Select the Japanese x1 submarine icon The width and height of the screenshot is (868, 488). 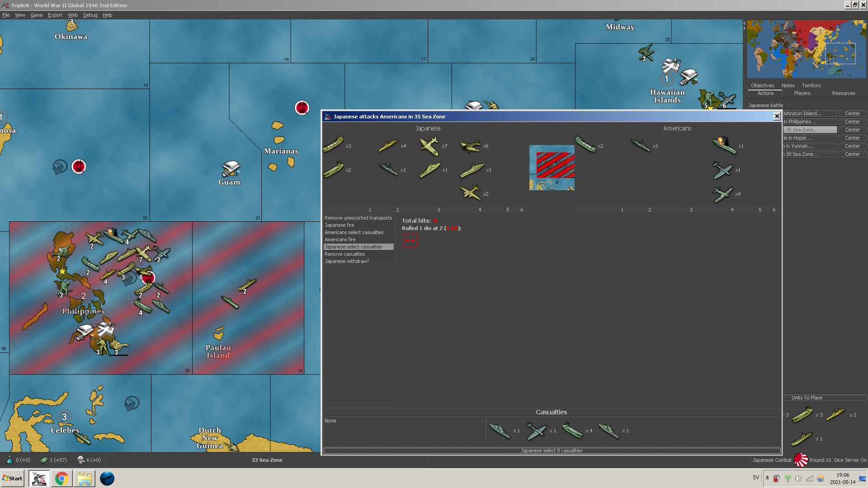click(x=388, y=169)
